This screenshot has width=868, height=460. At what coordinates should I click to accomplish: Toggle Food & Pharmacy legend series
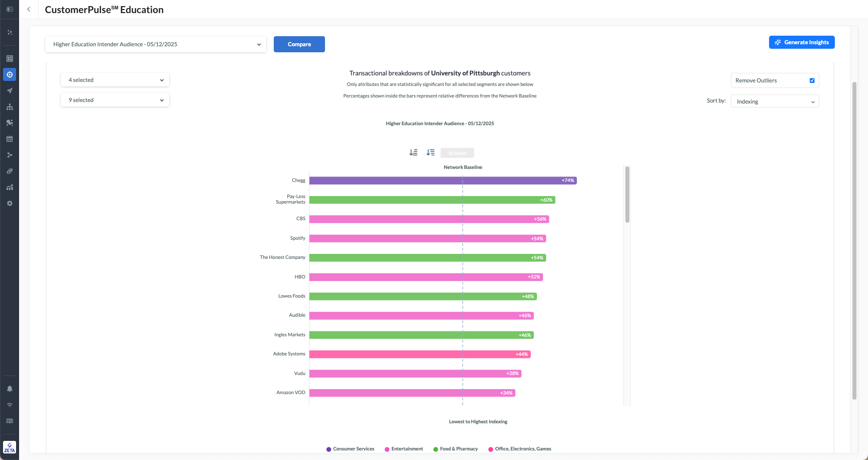455,449
